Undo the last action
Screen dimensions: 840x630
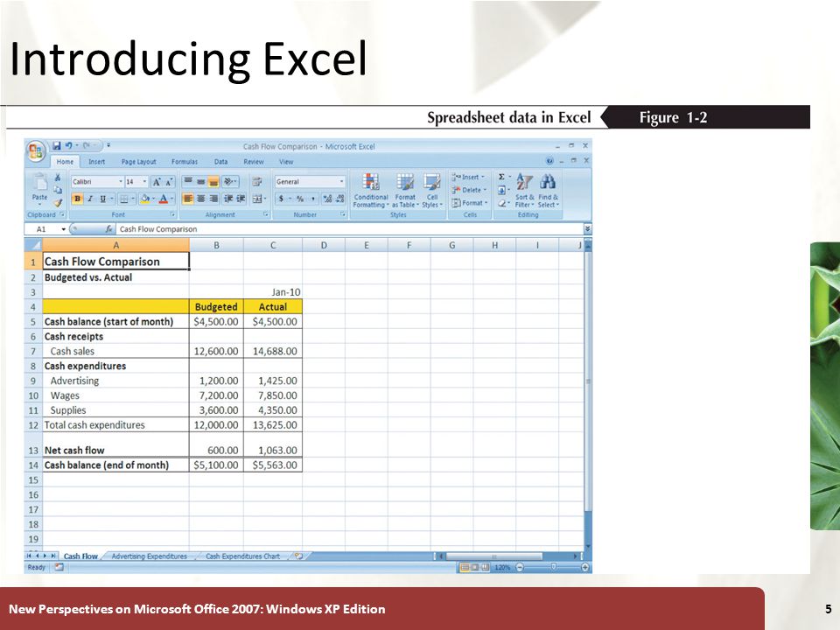(68, 145)
